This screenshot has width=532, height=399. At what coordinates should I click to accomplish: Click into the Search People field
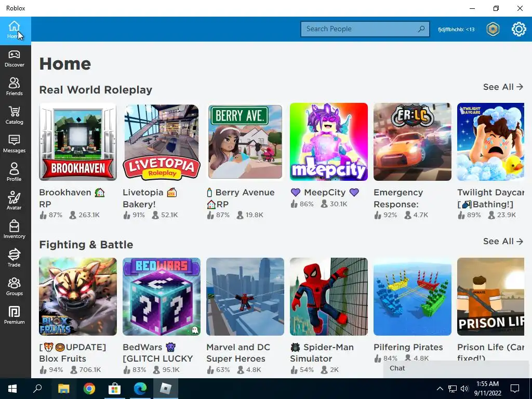click(x=365, y=29)
